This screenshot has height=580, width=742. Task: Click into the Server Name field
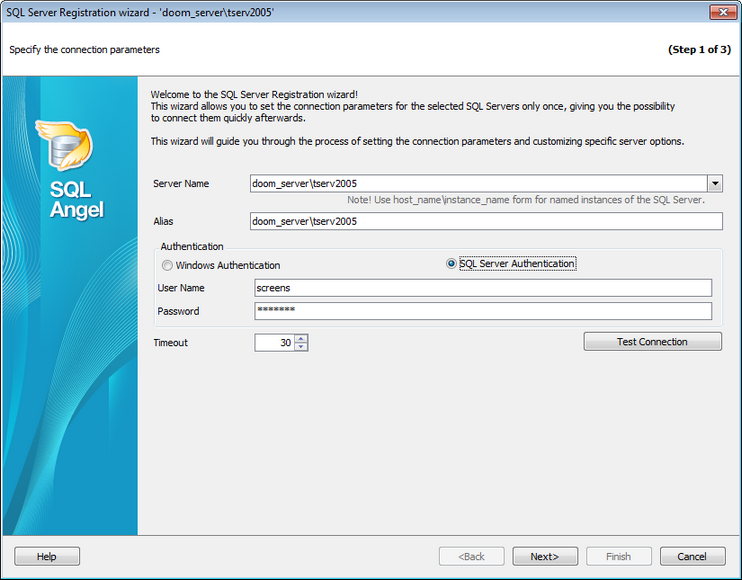478,183
